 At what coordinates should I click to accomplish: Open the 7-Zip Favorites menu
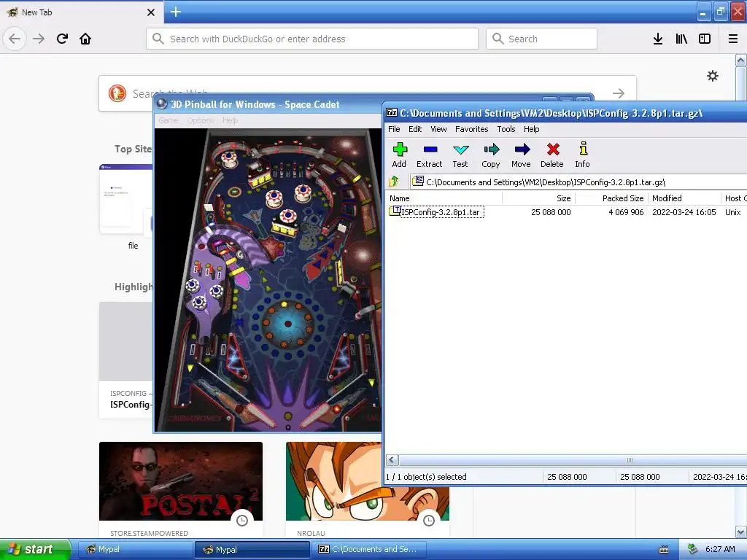coord(472,129)
